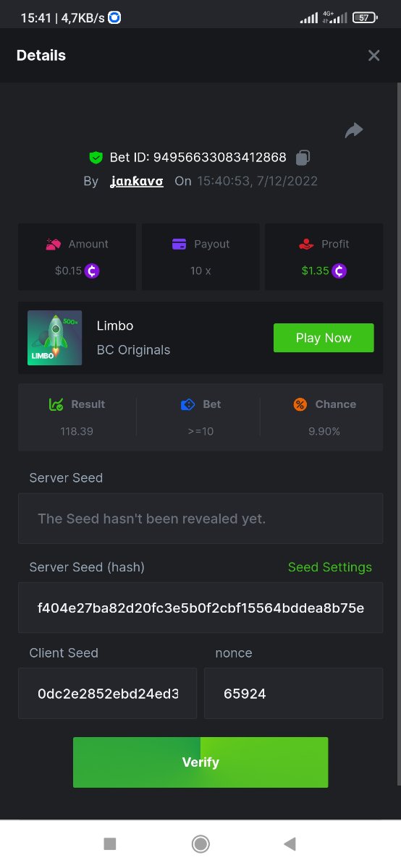Viewport: 401px width, 868px height.
Task: Open the Limbo game thumbnail
Action: coord(55,338)
